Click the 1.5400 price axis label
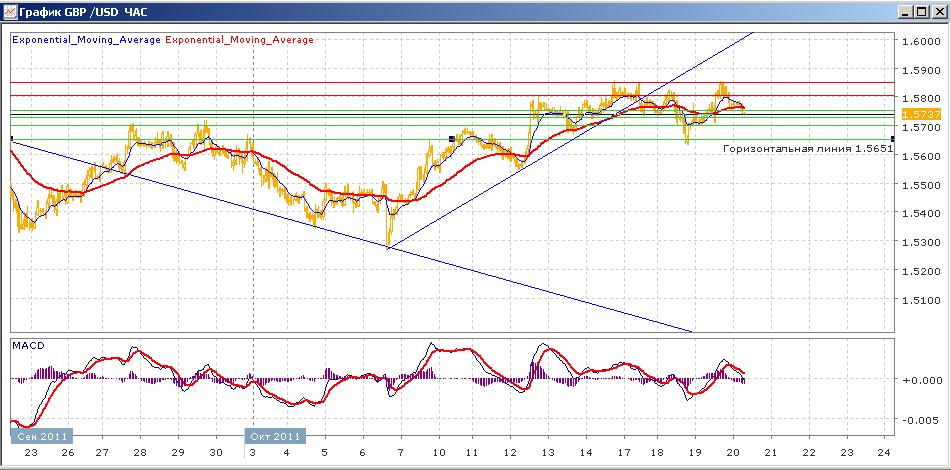 [x=919, y=213]
